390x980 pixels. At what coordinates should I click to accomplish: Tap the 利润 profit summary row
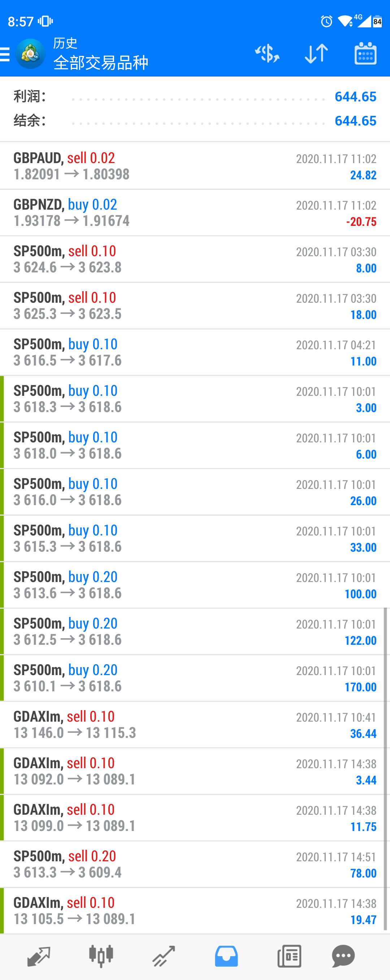195,97
